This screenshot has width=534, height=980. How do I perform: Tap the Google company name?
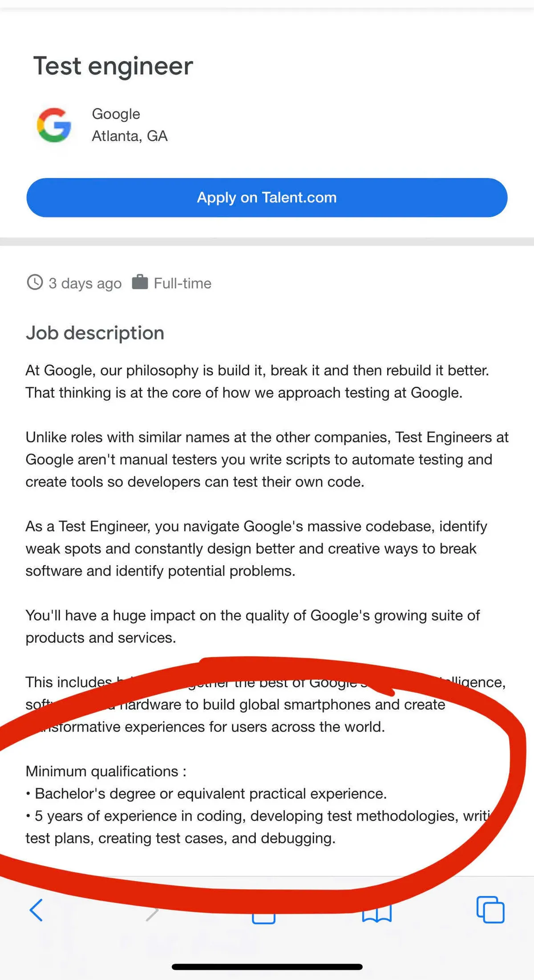(x=116, y=114)
